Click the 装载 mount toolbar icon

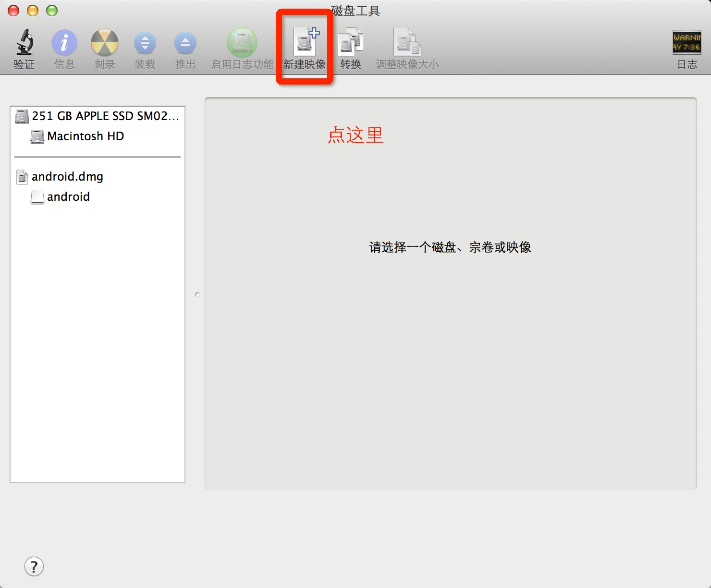coord(145,43)
